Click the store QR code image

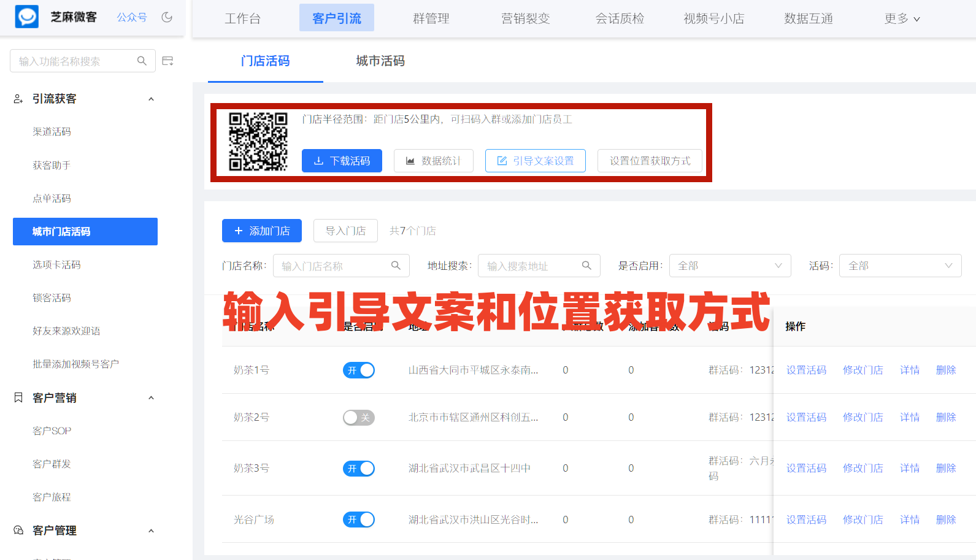(x=258, y=141)
